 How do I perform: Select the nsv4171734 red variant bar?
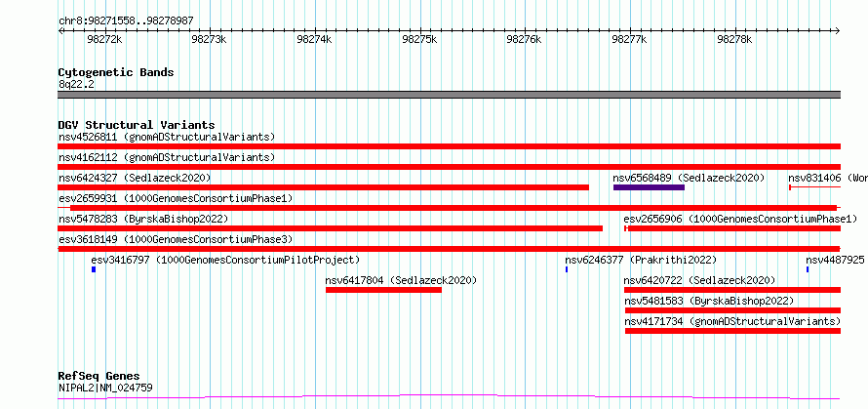(733, 331)
